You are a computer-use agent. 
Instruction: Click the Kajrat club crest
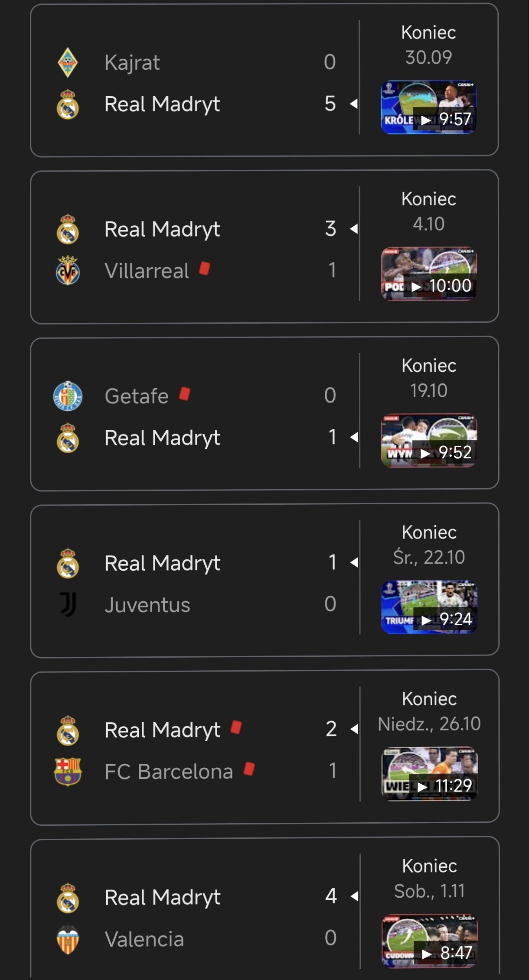(x=68, y=62)
